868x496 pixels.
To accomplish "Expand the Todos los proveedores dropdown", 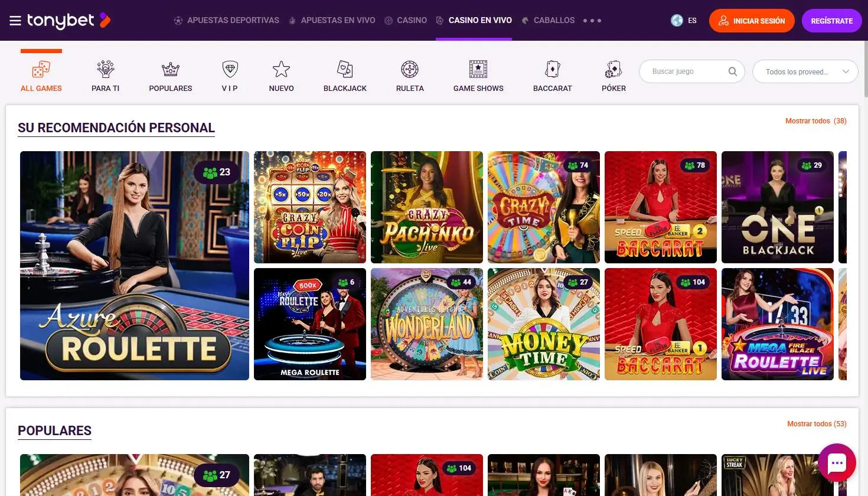I will tap(805, 71).
